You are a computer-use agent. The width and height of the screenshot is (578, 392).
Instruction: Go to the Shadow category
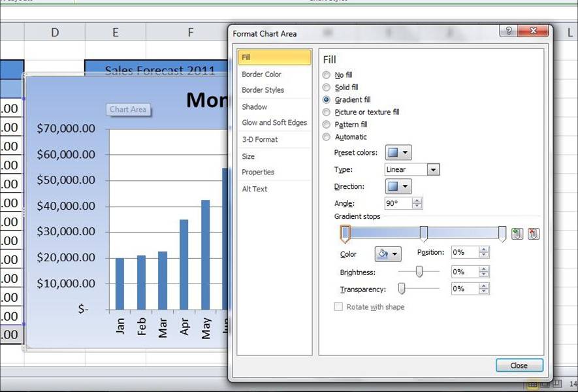click(x=254, y=107)
